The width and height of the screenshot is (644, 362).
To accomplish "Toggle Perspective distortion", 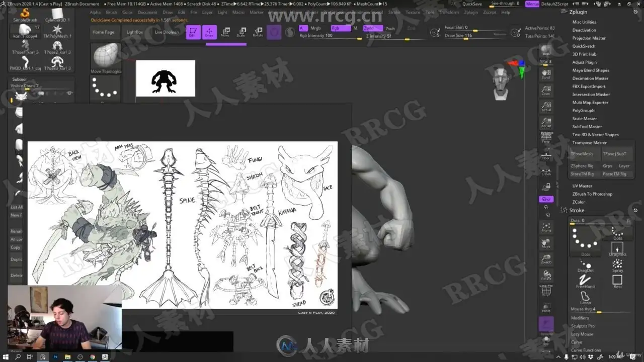I will coord(546,138).
